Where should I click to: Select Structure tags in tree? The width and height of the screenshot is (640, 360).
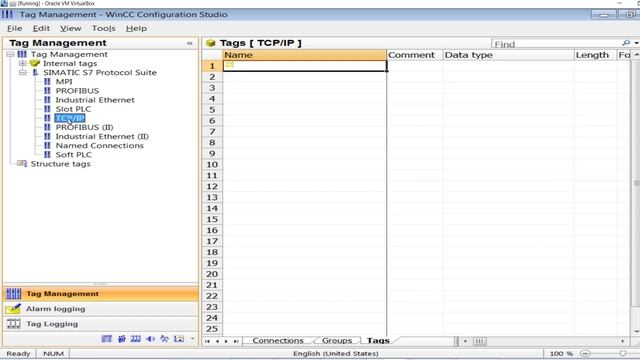61,164
